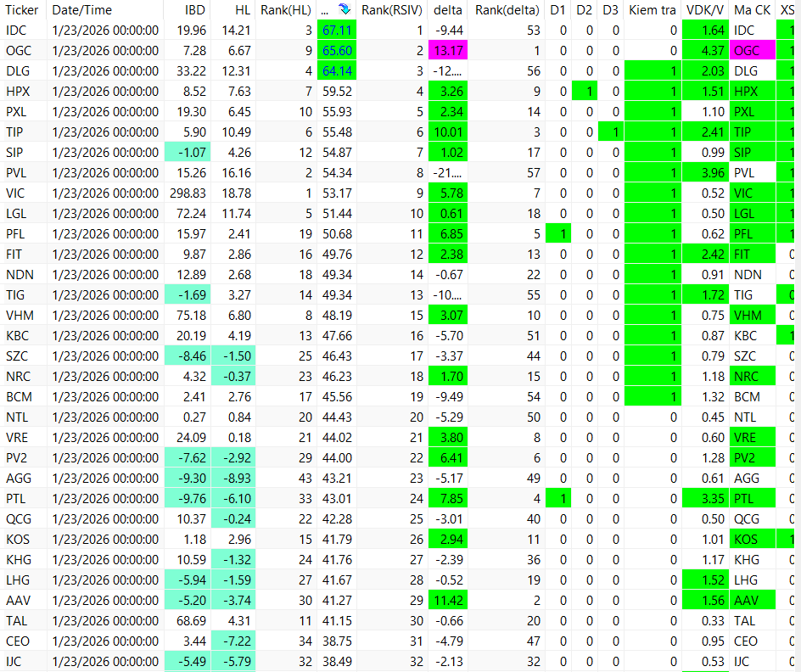The width and height of the screenshot is (801, 672).
Task: Click the Kiem tra column header
Action: (x=653, y=9)
